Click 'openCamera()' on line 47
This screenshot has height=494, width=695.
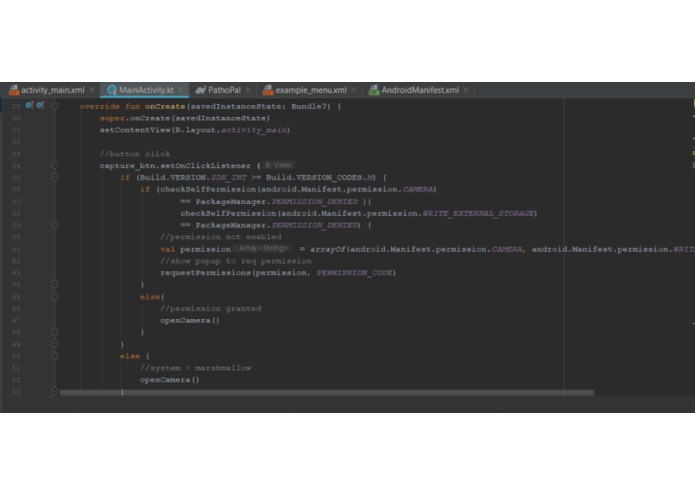point(190,320)
